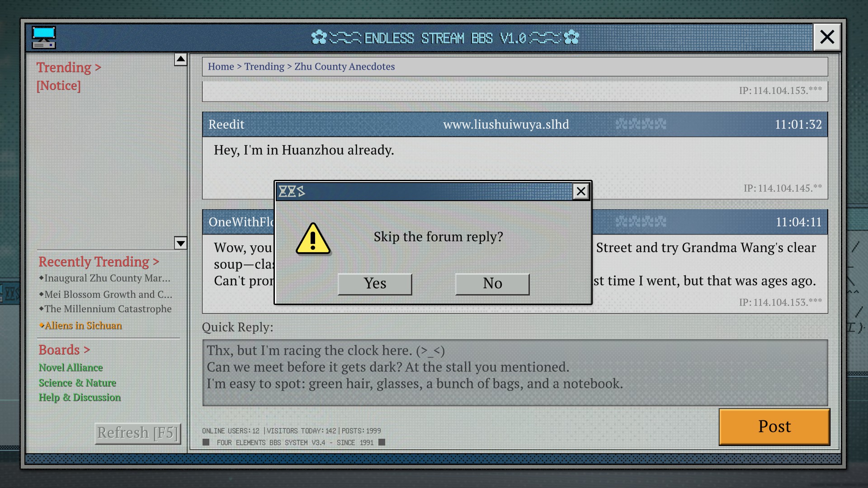This screenshot has width=868, height=488.
Task: Expand the Boards section header
Action: pos(64,350)
